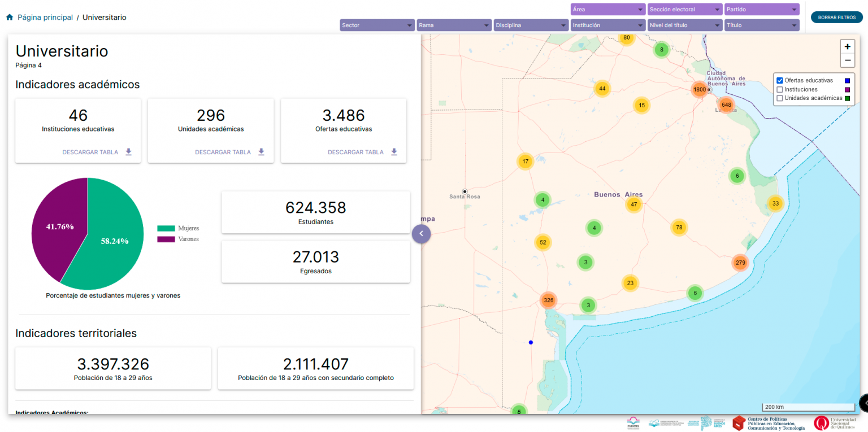Click the home icon in breadcrumb
Screen dimensions: 868x432
tap(10, 18)
